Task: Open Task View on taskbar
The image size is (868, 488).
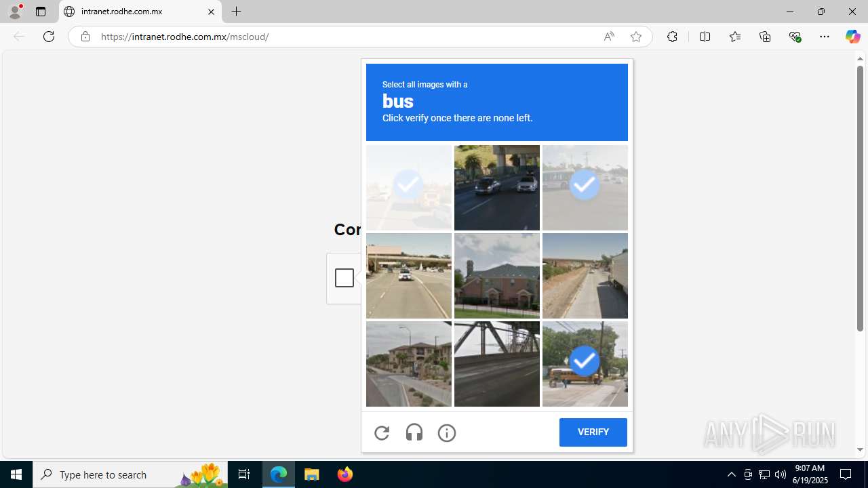Action: pos(244,474)
